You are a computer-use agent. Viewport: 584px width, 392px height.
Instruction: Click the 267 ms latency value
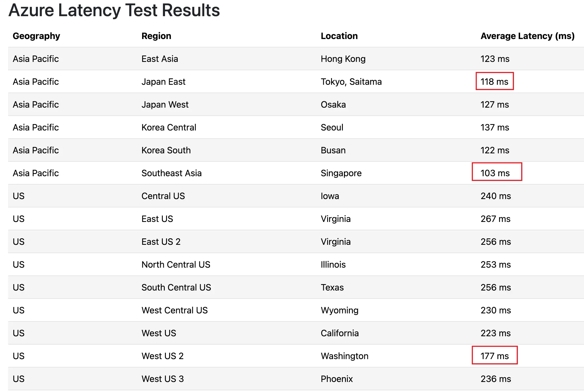495,219
